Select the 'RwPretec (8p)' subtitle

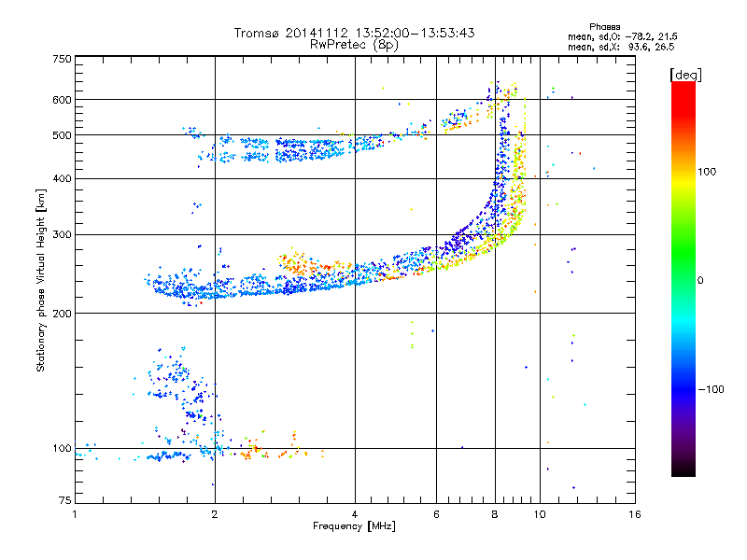(x=354, y=45)
